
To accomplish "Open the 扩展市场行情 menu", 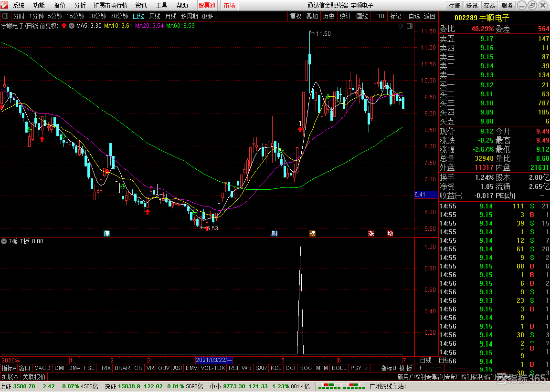I will click(x=110, y=5).
